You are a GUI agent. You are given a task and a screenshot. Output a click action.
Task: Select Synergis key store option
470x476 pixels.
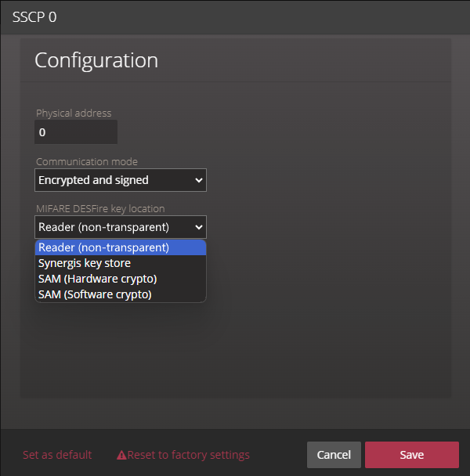121,263
